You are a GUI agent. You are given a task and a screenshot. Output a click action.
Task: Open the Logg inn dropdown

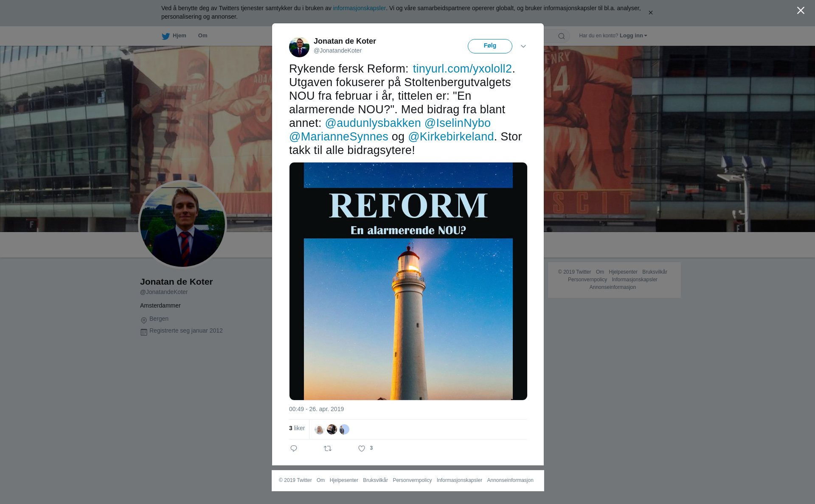(633, 36)
